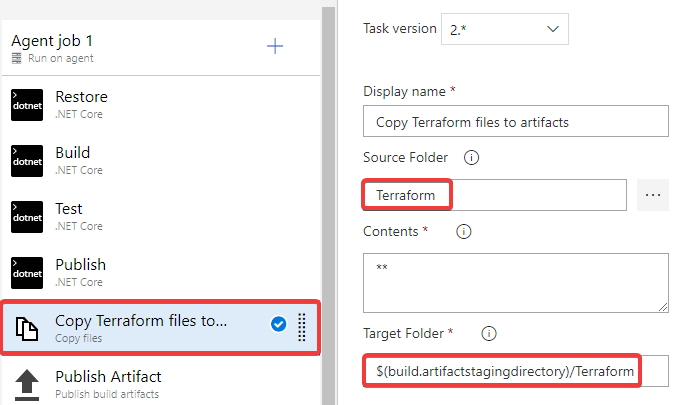The image size is (680, 405).
Task: Select the Restore .NET Core task
Action: pos(161,105)
